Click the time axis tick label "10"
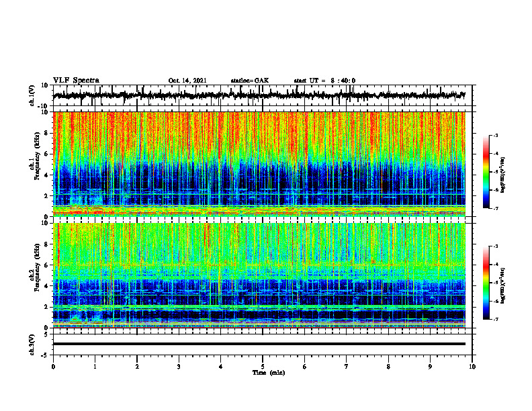 [472, 367]
